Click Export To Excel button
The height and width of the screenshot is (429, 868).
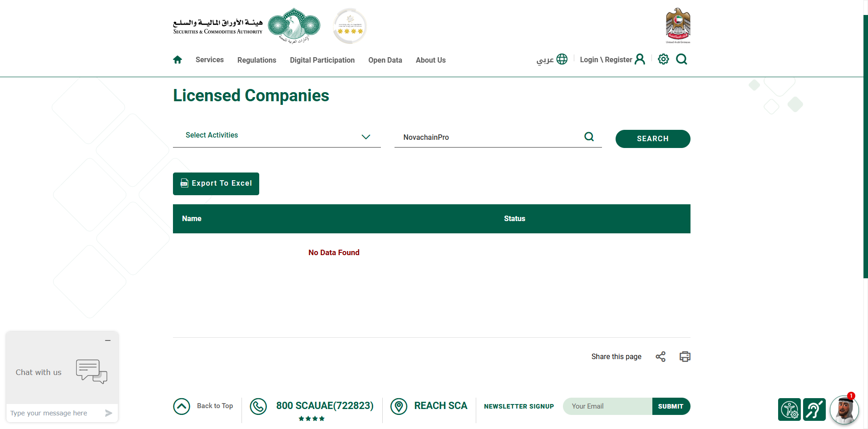(x=216, y=184)
